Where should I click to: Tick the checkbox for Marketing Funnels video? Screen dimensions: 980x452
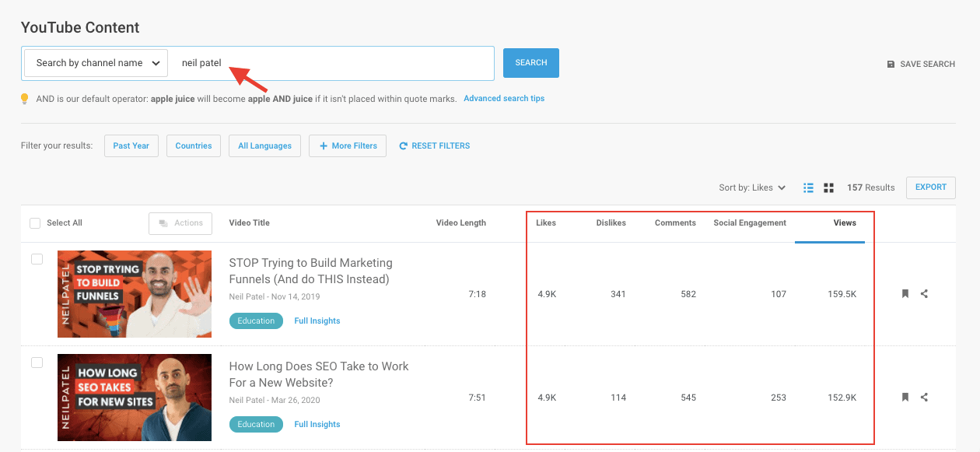tap(37, 259)
